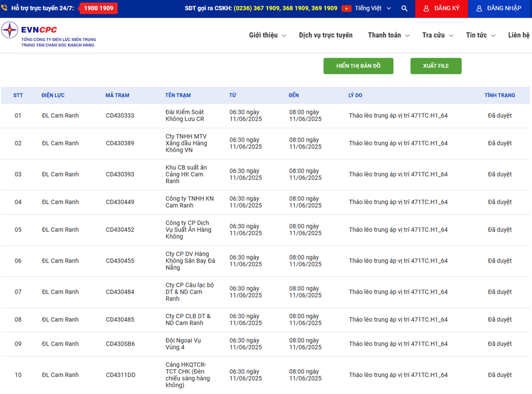Expand the Giới thiệu menu
Screen dimensions: 532x394
267,35
